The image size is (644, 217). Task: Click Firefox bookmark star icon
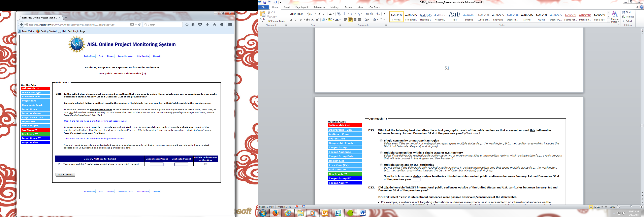(x=187, y=25)
